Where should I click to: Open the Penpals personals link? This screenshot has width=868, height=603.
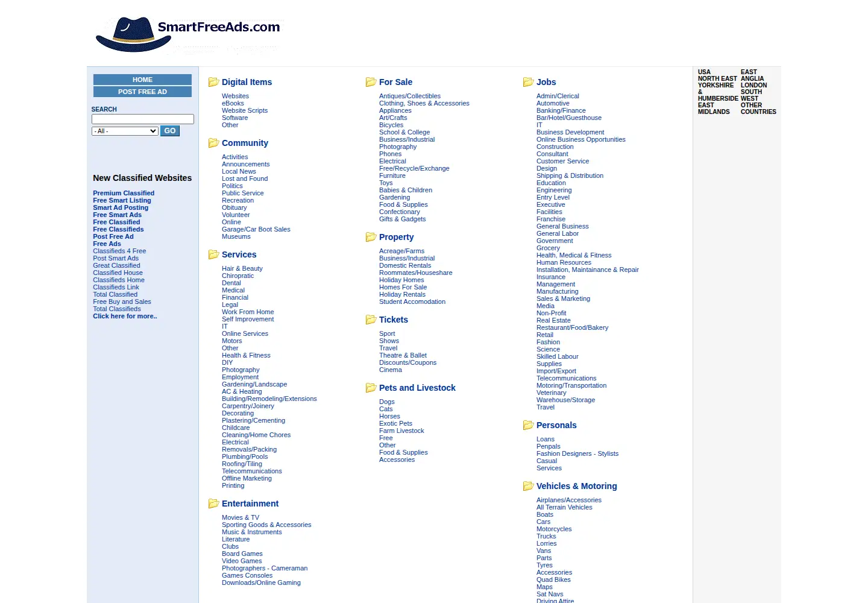tap(549, 446)
